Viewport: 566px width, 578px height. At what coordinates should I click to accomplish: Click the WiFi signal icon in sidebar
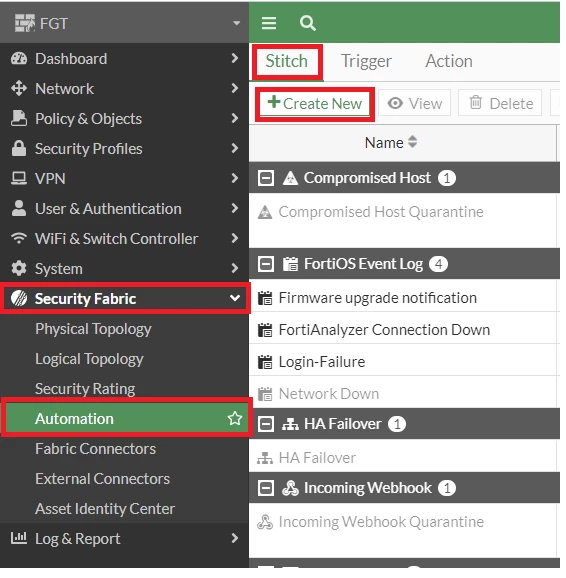[19, 240]
